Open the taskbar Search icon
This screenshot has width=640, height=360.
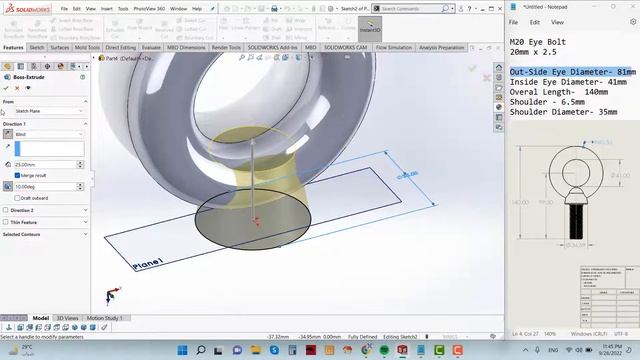pyautogui.click(x=200, y=350)
